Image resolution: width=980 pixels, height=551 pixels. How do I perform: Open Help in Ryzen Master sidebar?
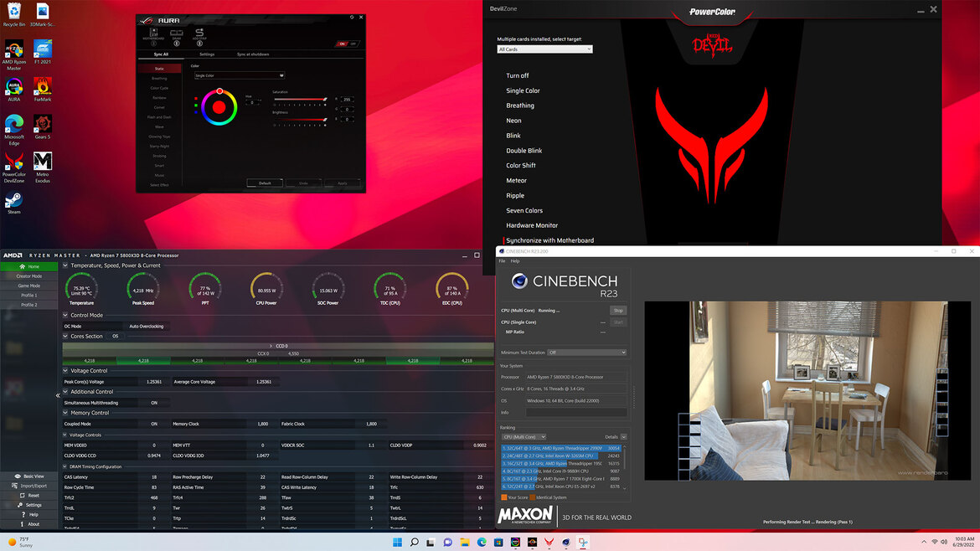pos(28,515)
